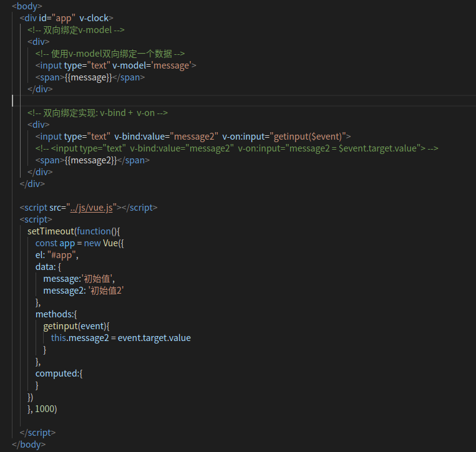
Task: Click the id="app" attribute
Action: click(x=57, y=18)
